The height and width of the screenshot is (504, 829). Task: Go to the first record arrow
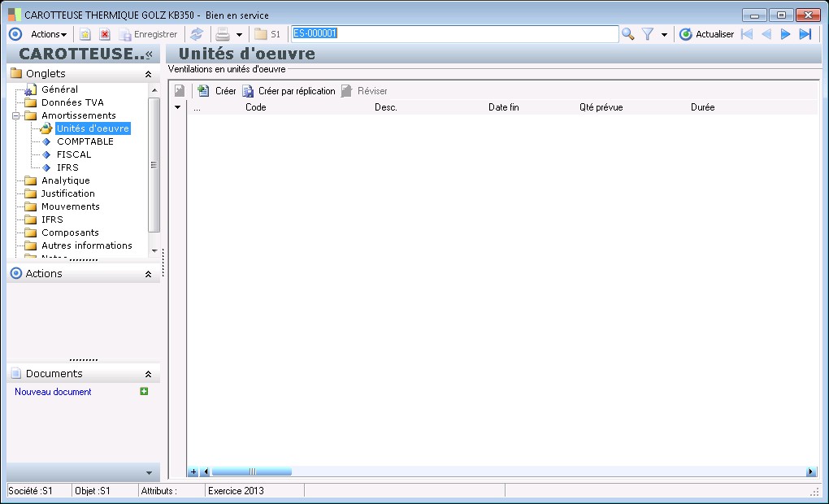(x=747, y=34)
